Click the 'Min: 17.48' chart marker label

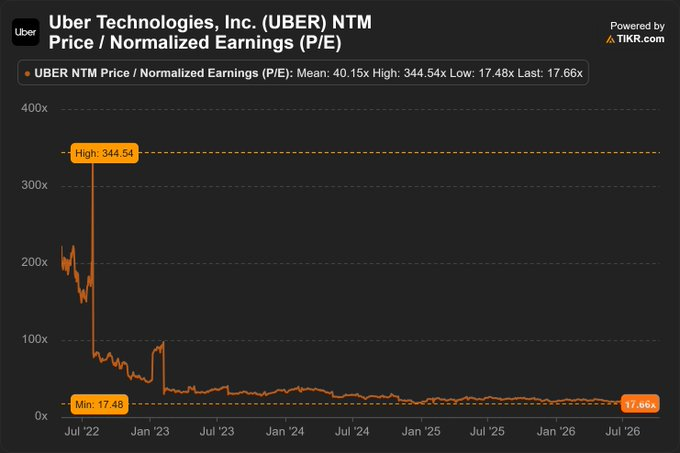click(x=99, y=404)
